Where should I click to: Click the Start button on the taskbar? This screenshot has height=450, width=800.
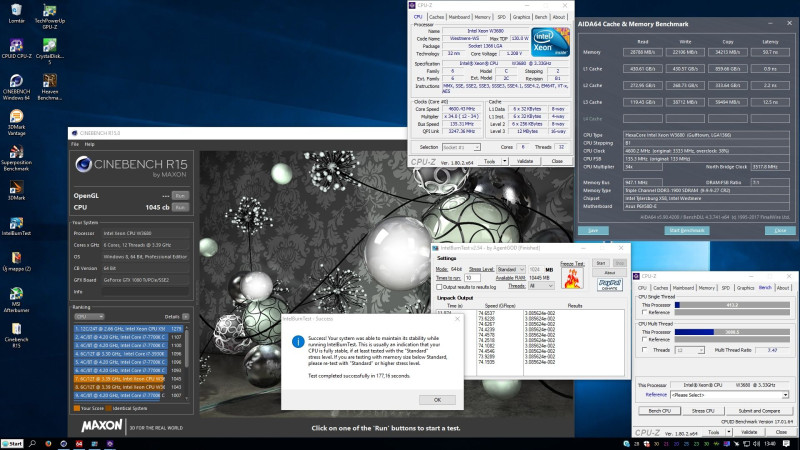(12, 444)
